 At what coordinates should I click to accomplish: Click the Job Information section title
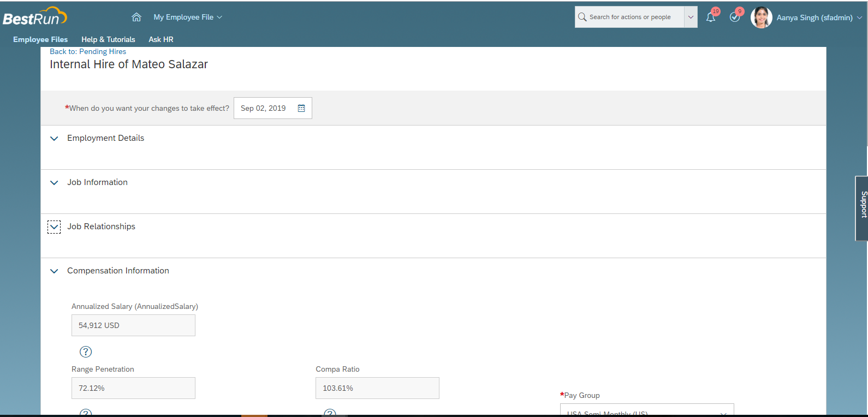click(97, 182)
